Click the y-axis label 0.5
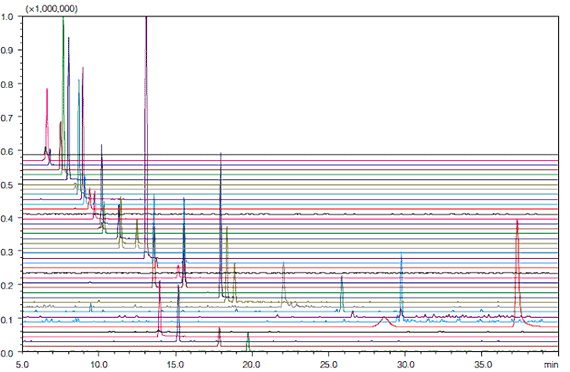570x372 pixels. (x=7, y=185)
